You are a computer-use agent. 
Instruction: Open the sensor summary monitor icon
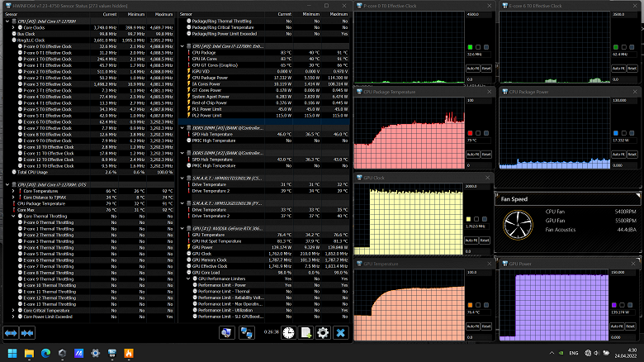pyautogui.click(x=227, y=333)
